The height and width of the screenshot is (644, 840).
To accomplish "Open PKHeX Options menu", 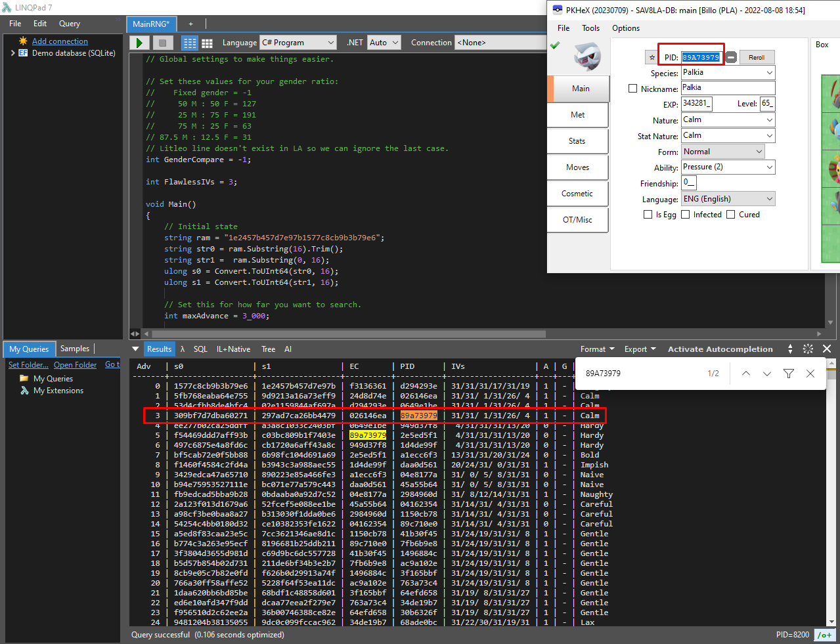I will coord(625,28).
